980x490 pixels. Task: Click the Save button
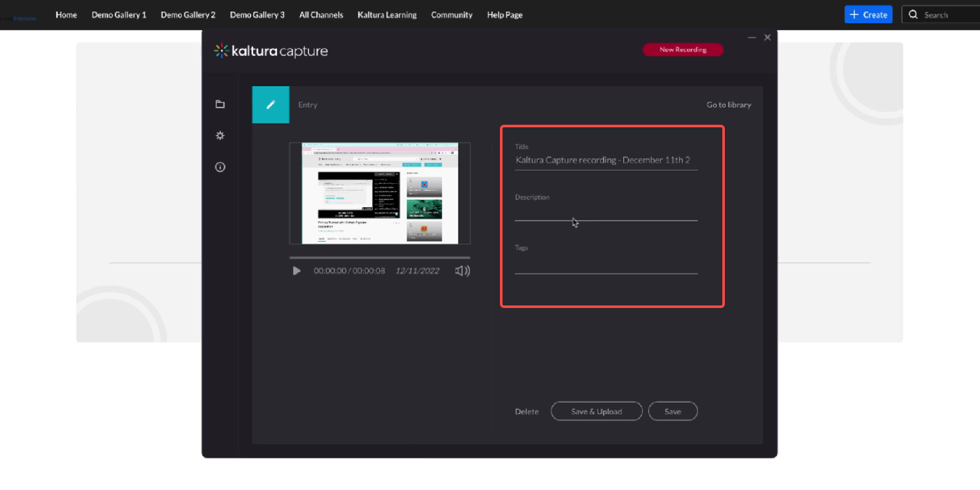tap(673, 412)
